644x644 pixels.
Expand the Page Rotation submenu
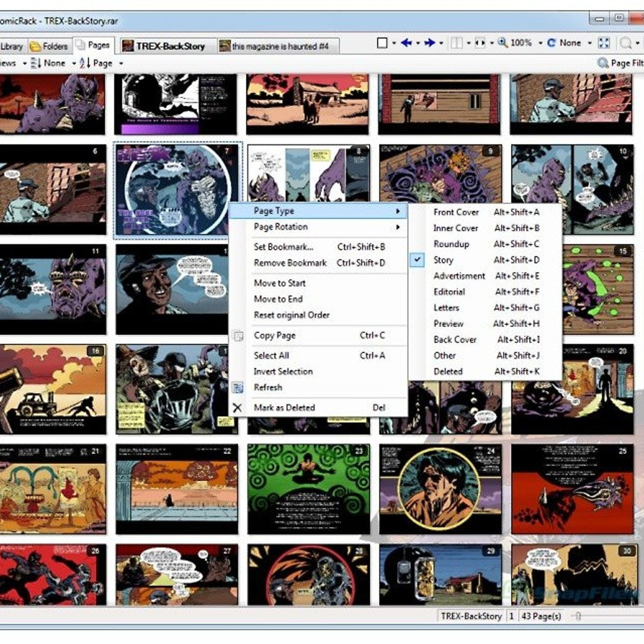[318, 227]
